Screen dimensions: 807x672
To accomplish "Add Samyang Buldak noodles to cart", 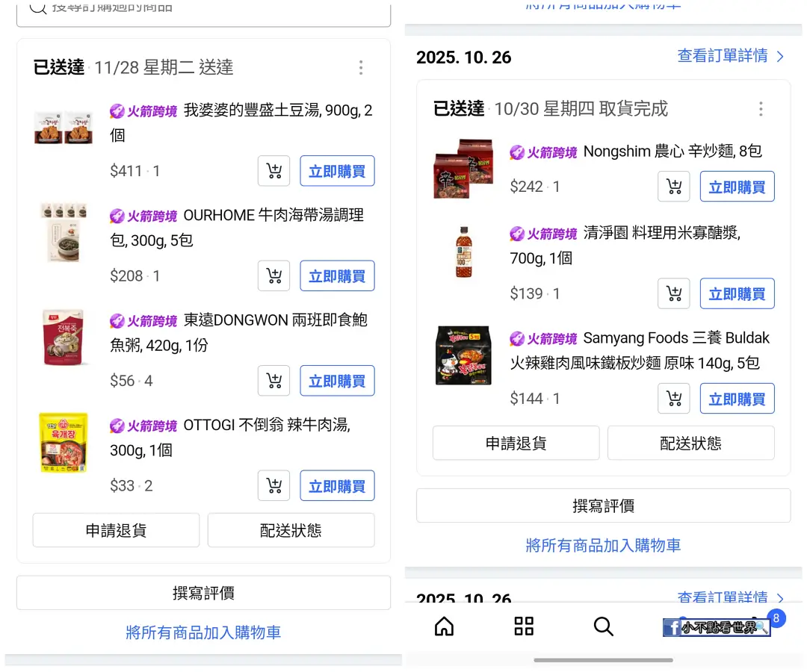I will [674, 398].
